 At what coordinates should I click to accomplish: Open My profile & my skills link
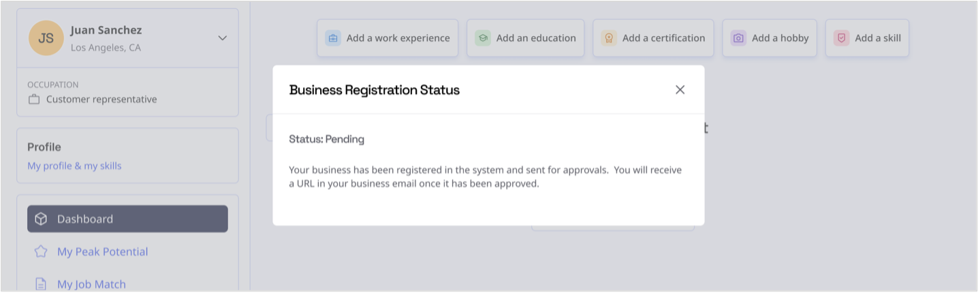[74, 166]
